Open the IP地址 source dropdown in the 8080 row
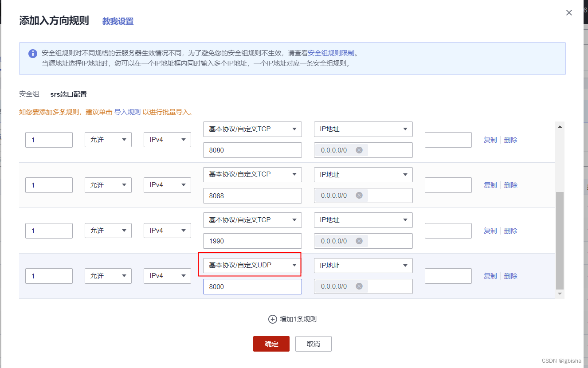The image size is (588, 368). coord(363,129)
